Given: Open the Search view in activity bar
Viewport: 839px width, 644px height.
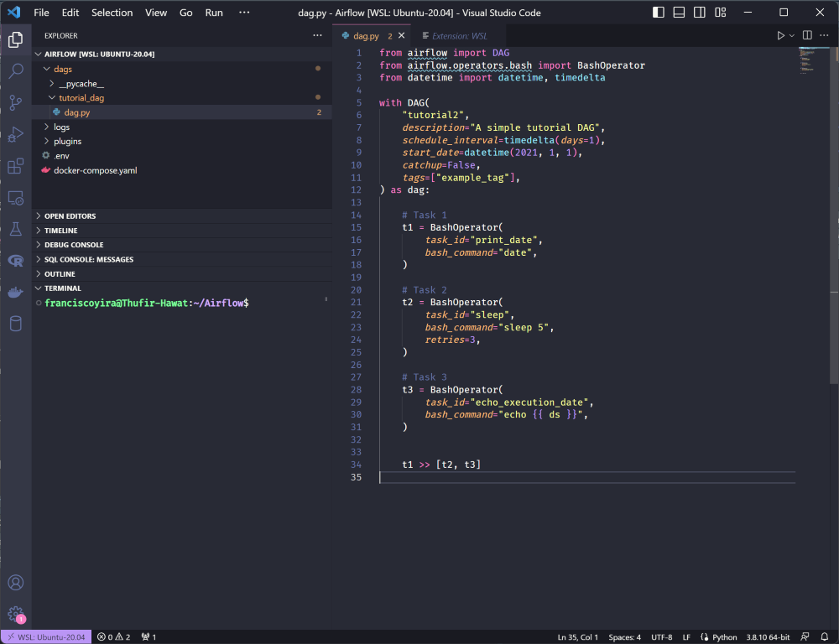Looking at the screenshot, I should [x=15, y=71].
